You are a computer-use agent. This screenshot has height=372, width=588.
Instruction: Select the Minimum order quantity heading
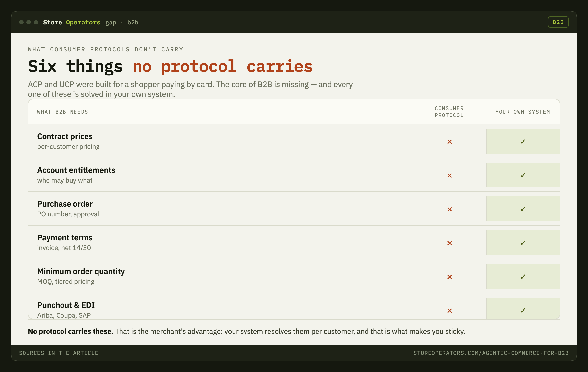pyautogui.click(x=81, y=271)
